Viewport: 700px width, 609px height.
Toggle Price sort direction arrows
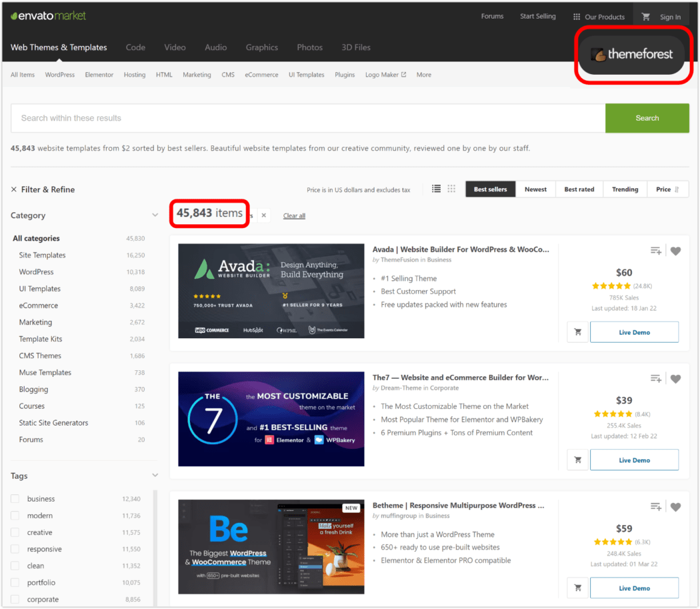coord(677,189)
